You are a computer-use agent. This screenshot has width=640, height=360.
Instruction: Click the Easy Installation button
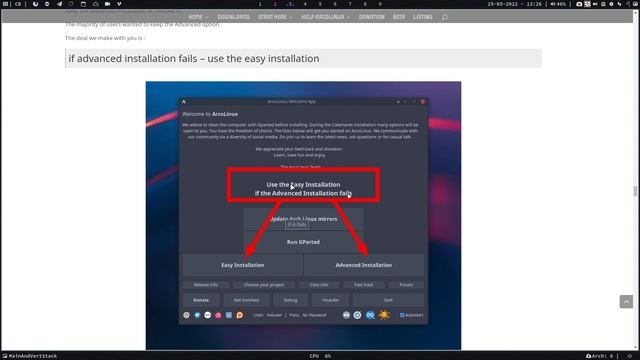click(x=242, y=265)
